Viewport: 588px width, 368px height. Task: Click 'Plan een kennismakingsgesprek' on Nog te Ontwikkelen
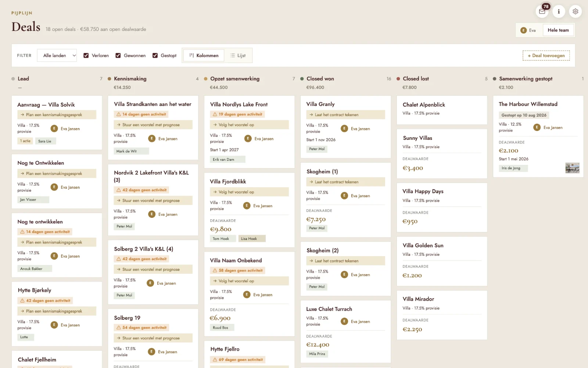[x=57, y=174]
